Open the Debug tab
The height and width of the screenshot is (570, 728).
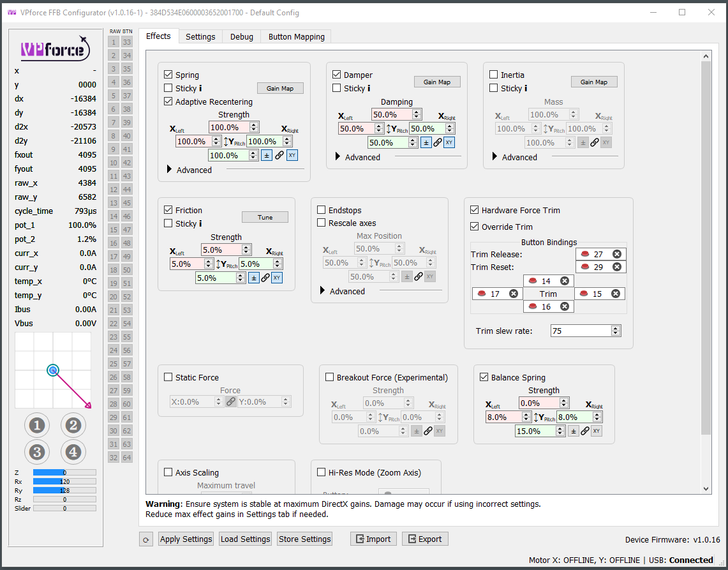(x=242, y=36)
